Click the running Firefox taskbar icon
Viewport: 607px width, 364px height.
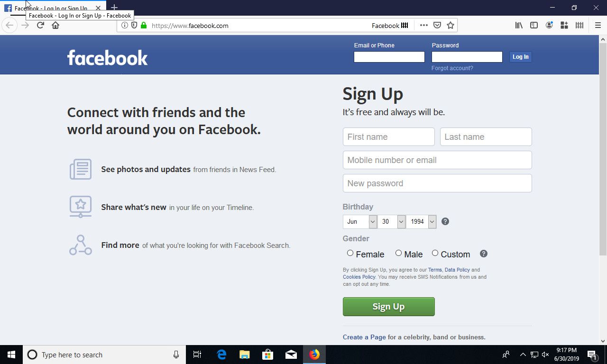pos(314,355)
